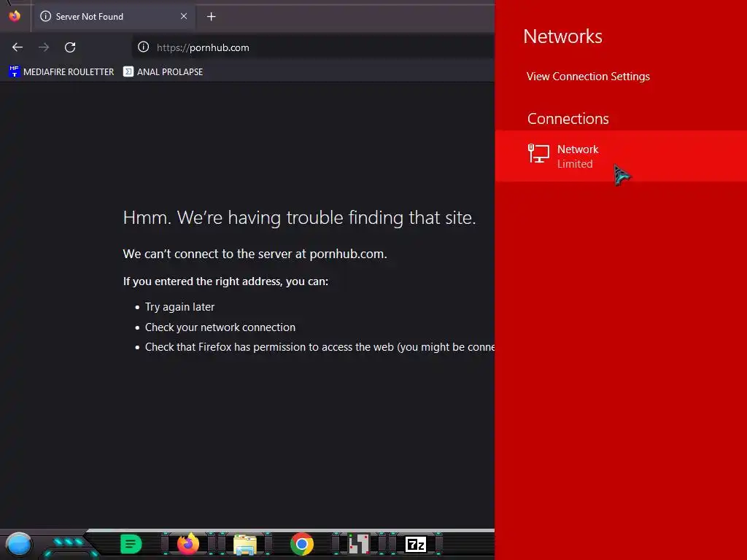This screenshot has width=747, height=560.
Task: Open 7-Zip from the taskbar
Action: coord(416,544)
